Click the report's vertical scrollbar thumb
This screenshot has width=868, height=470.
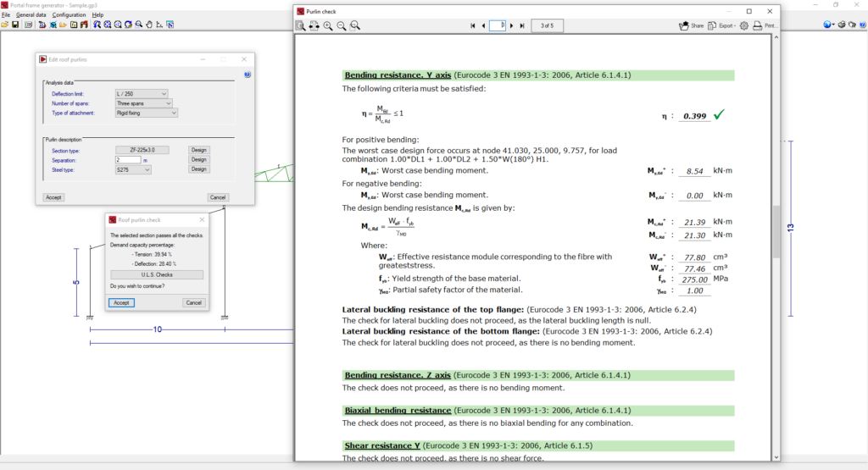click(776, 230)
